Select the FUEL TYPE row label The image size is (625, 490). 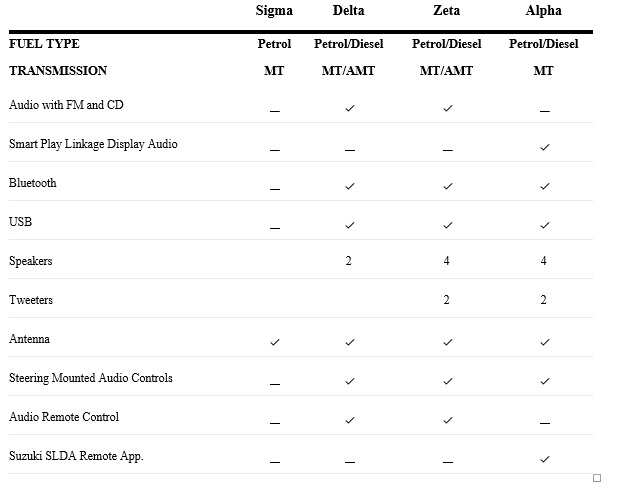pyautogui.click(x=44, y=44)
